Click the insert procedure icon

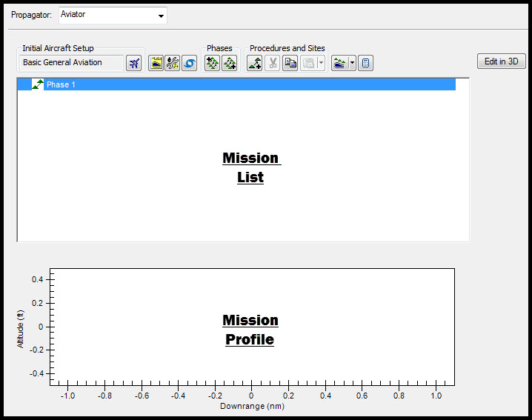(255, 63)
